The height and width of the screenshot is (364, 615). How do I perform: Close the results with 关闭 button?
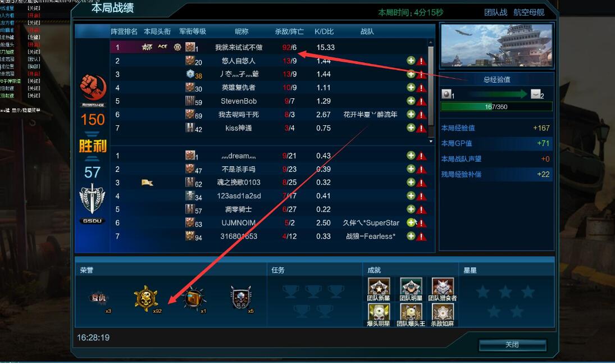coord(512,345)
